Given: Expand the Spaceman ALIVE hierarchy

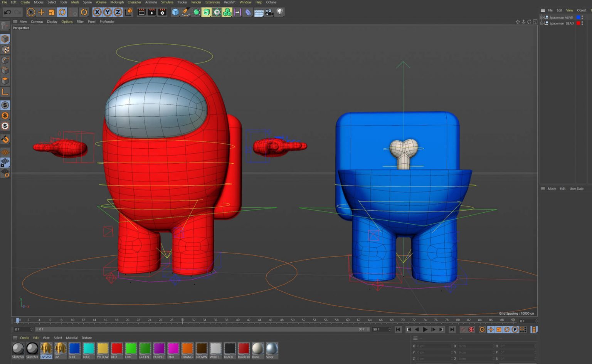Looking at the screenshot, I should (542, 17).
